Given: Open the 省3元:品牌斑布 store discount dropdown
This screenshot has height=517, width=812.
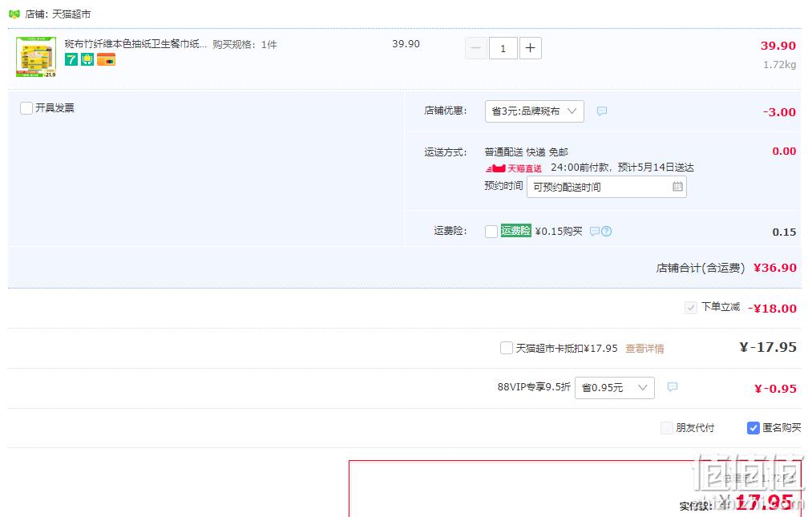Looking at the screenshot, I should click(x=535, y=111).
